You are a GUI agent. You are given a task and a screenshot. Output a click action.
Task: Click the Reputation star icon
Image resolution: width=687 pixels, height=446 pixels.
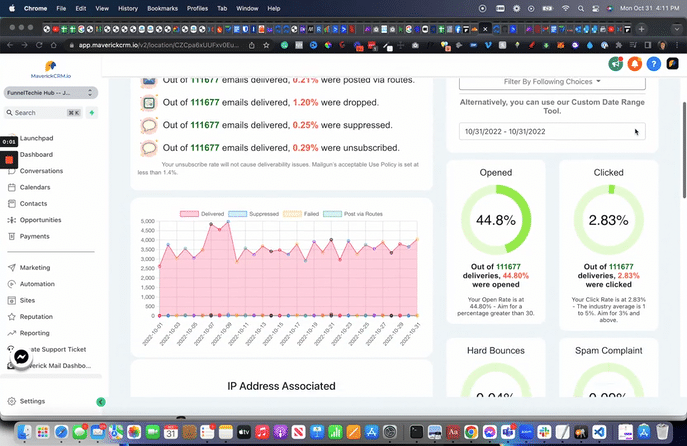point(12,316)
